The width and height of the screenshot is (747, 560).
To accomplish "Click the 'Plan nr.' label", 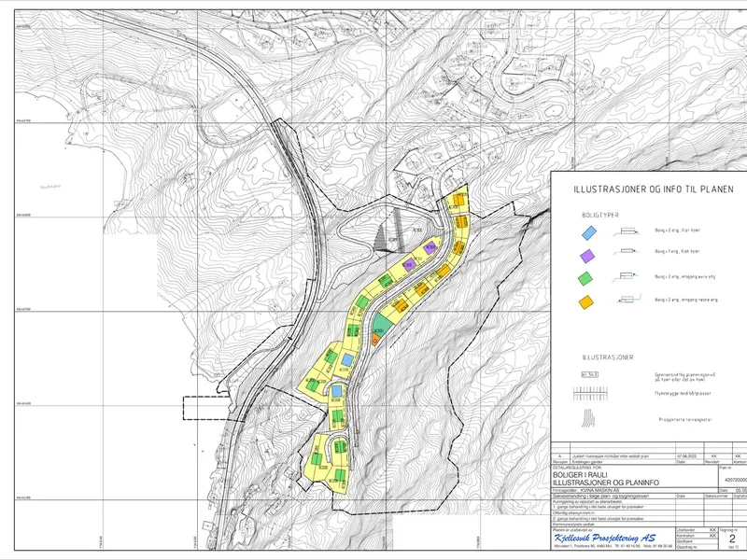I will click(x=726, y=468).
